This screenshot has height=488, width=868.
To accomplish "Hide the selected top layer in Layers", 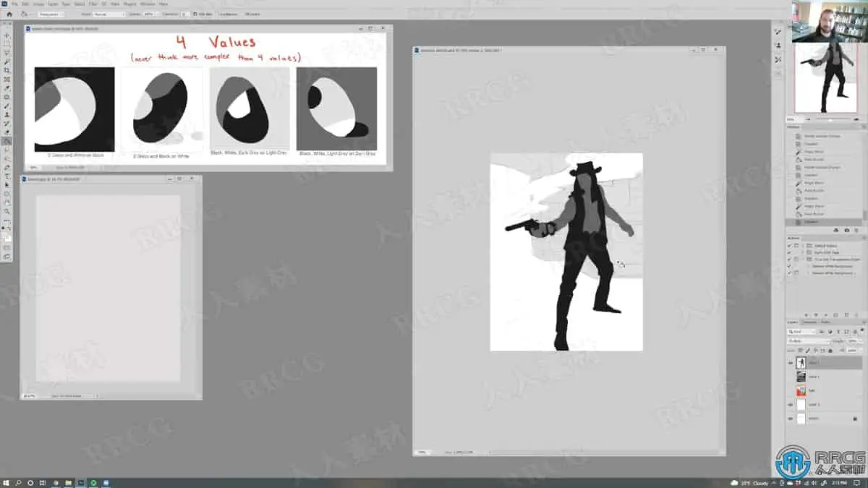I will tap(790, 362).
